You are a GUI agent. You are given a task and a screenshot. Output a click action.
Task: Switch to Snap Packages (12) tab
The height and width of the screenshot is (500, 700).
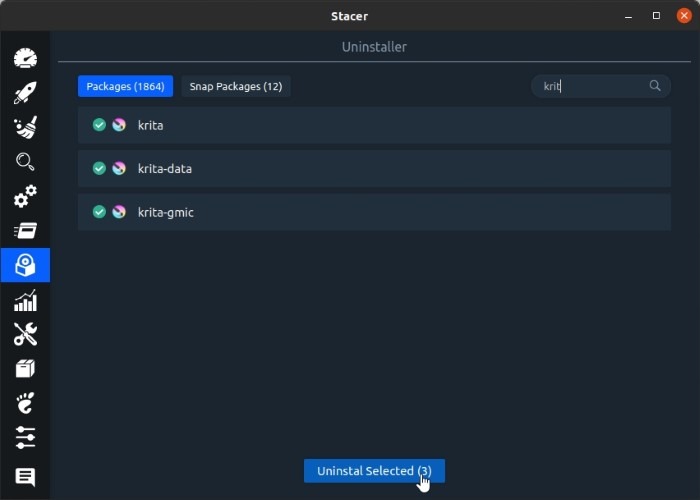pos(236,86)
